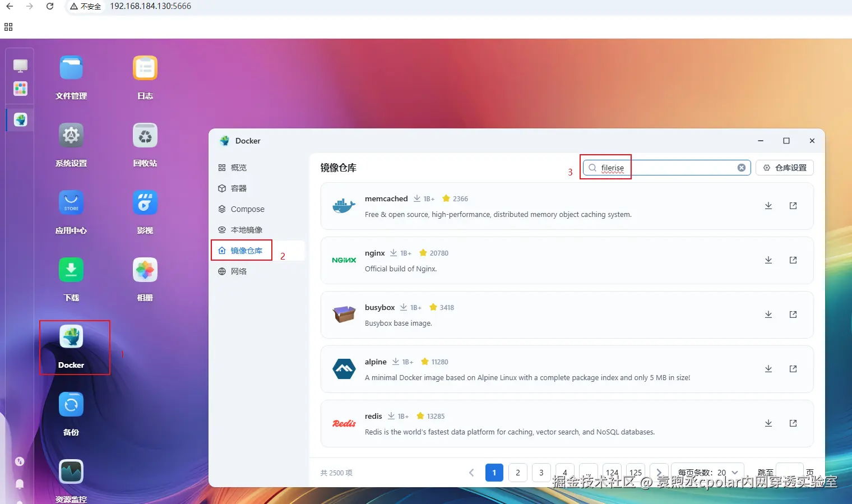
Task: Open the 备份 backup app icon
Action: click(x=71, y=405)
